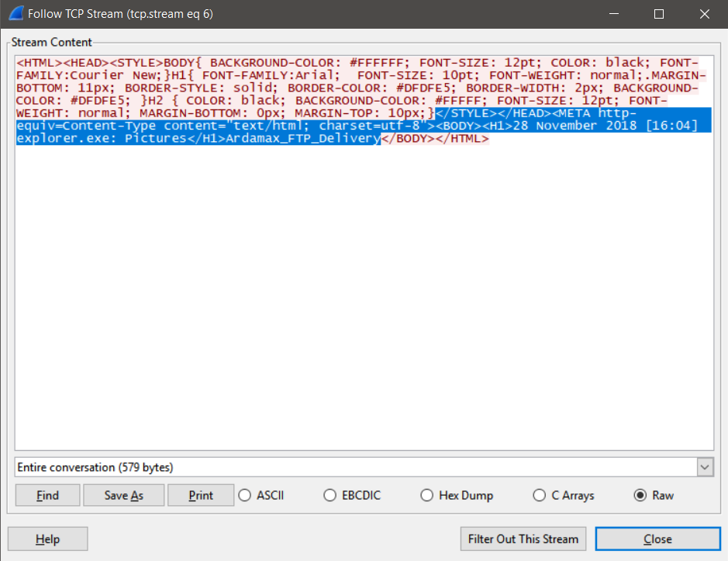Screen dimensions: 728x561
Task: Select the ASCII display format
Action: click(261, 496)
